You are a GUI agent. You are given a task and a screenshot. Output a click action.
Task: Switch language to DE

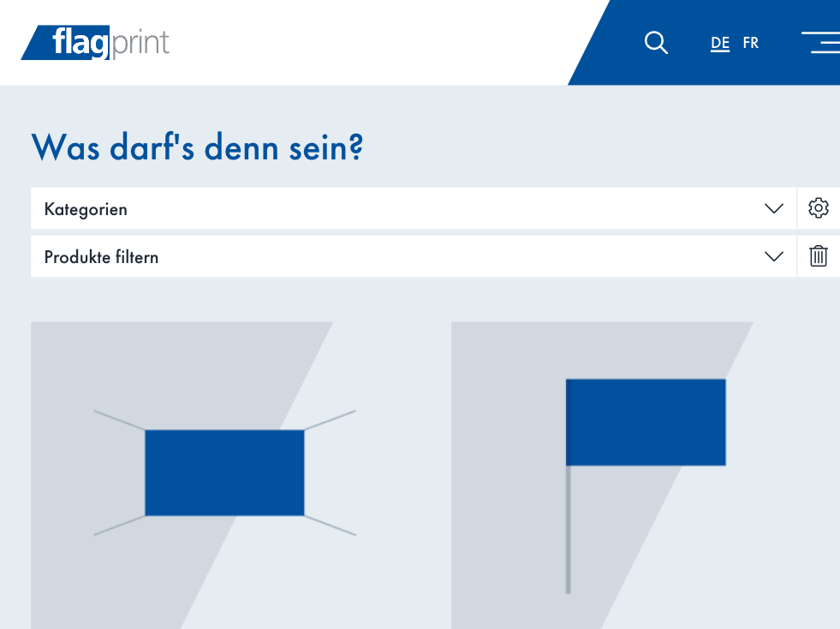(720, 43)
